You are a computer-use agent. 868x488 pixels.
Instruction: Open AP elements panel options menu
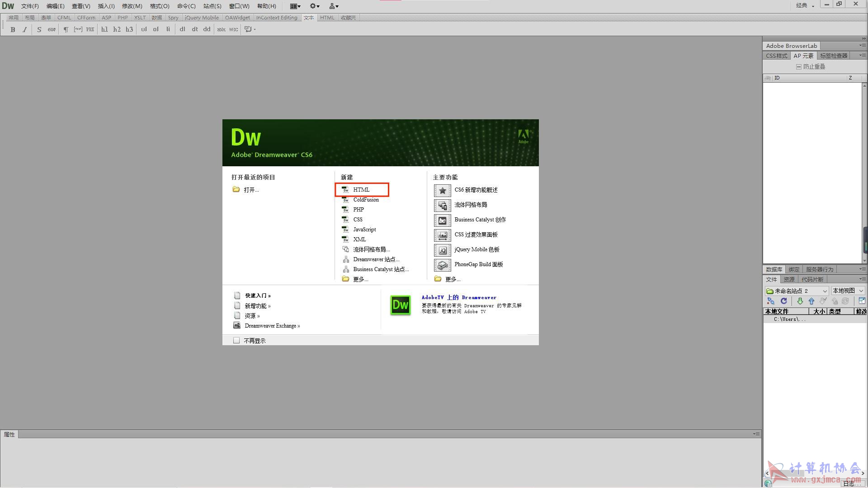click(x=863, y=56)
